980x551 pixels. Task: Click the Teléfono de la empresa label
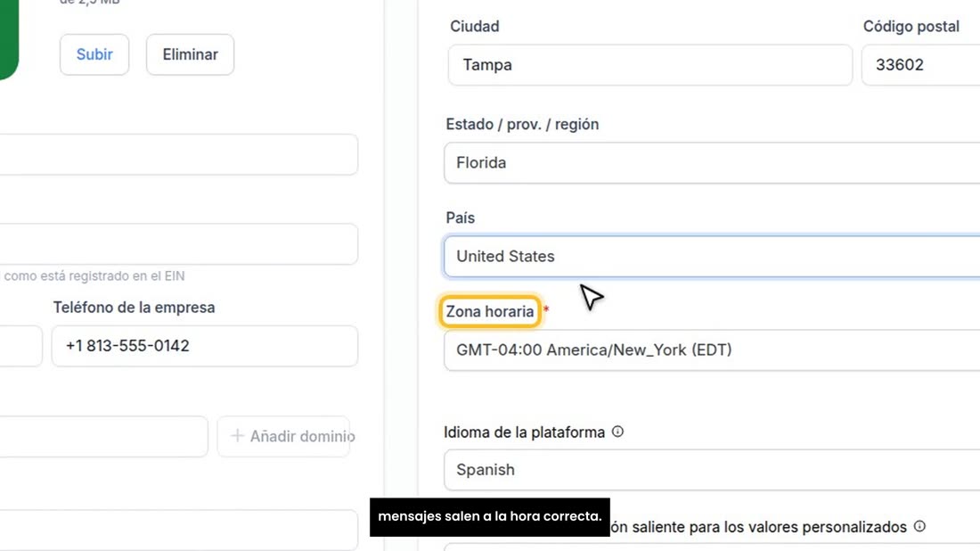point(134,308)
